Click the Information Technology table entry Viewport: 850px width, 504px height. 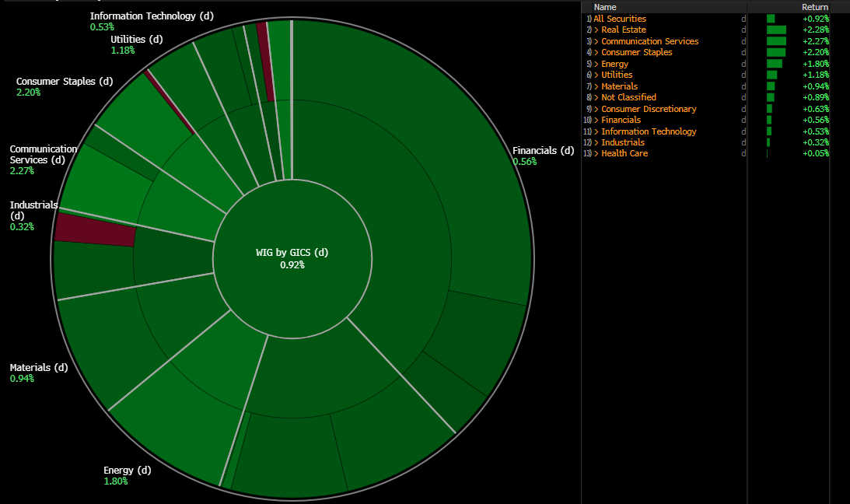coord(649,131)
